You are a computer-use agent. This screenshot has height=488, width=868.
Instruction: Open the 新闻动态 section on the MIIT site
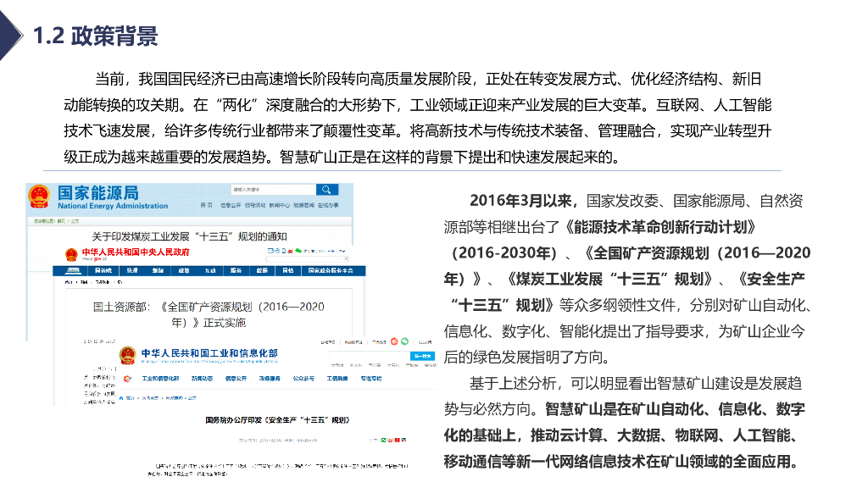coord(203,379)
